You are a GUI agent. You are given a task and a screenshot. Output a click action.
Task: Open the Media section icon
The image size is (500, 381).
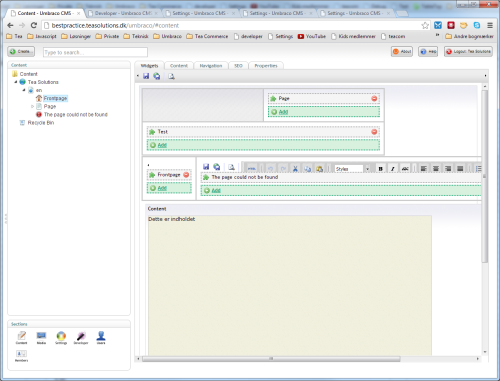[x=41, y=338]
